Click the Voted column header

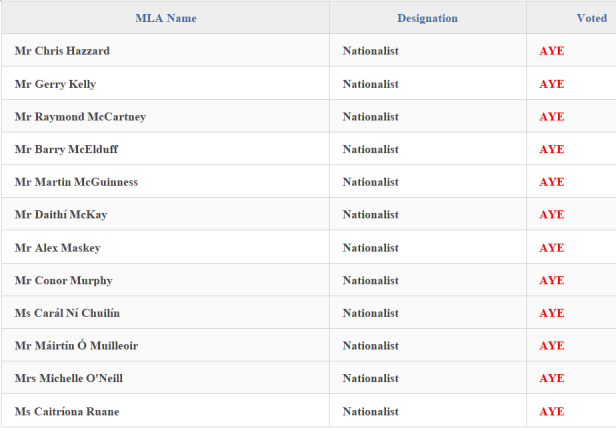click(591, 18)
